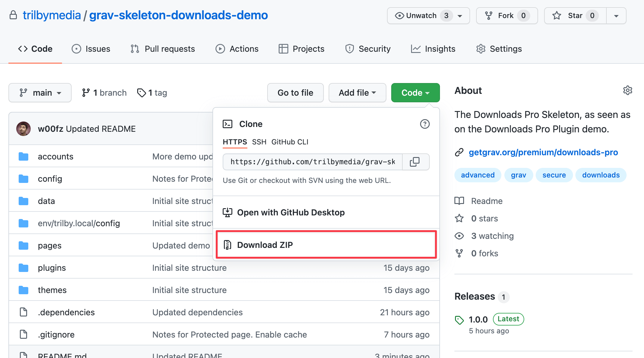Choose Download ZIP from the Code menu
Screen dimensions: 644x358
326,245
